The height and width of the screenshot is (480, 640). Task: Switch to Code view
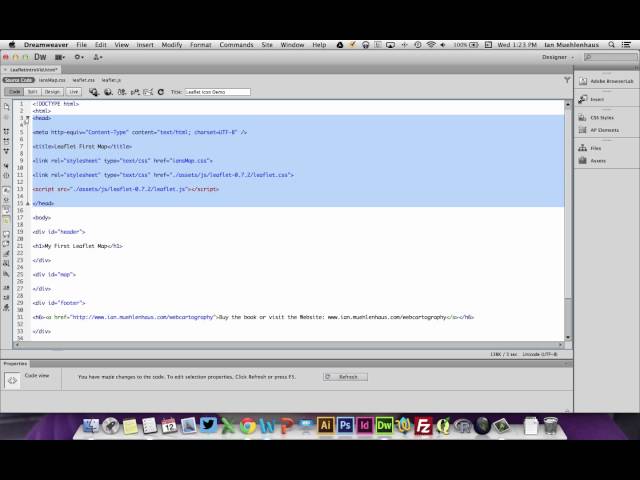pyautogui.click(x=14, y=92)
